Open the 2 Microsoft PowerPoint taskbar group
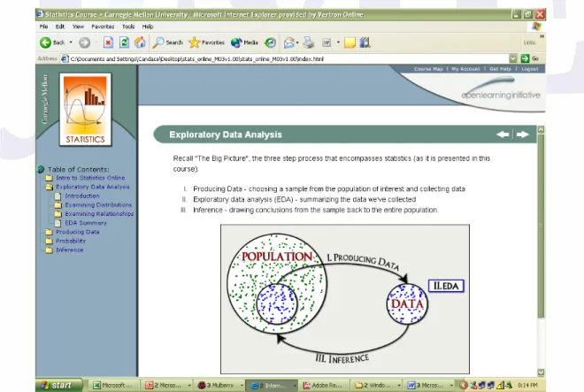 pyautogui.click(x=168, y=385)
